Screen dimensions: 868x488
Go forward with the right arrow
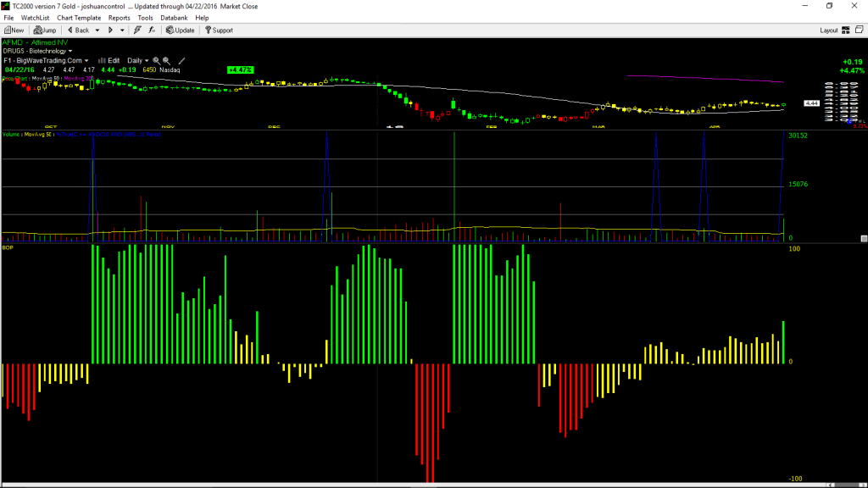[110, 30]
